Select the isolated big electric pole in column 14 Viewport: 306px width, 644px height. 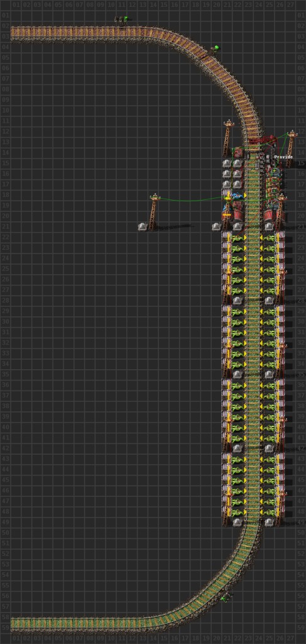(x=154, y=212)
